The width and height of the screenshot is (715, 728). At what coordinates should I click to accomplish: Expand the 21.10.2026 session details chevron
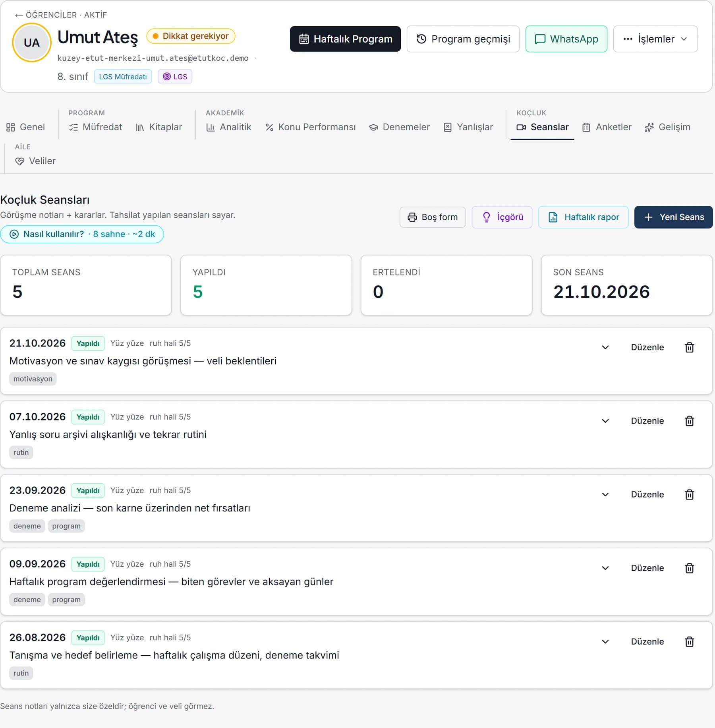(x=605, y=347)
